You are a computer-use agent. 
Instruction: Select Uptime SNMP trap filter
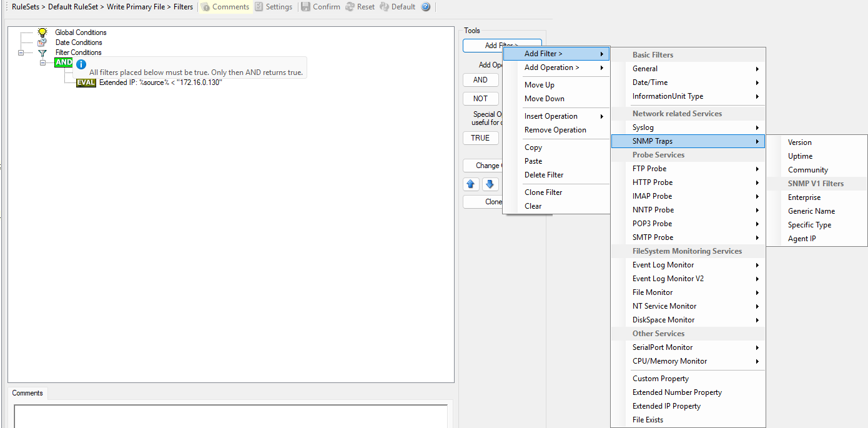click(817, 156)
